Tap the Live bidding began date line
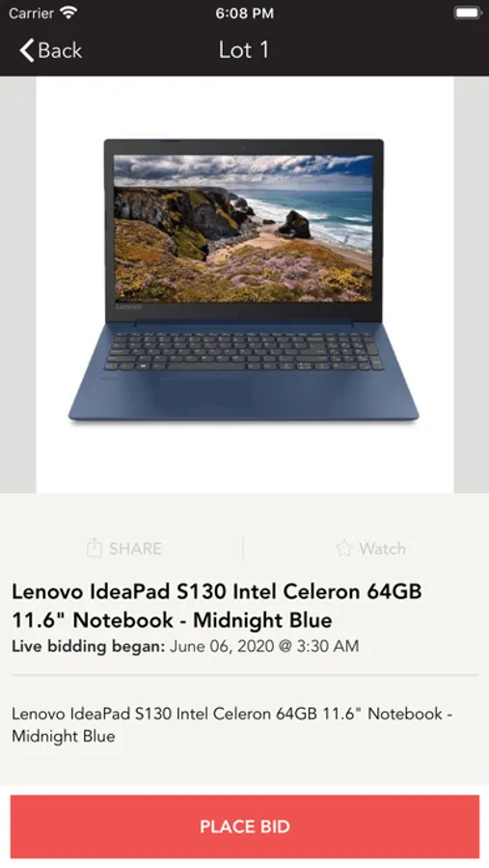Viewport: 489px width, 868px height. [185, 646]
